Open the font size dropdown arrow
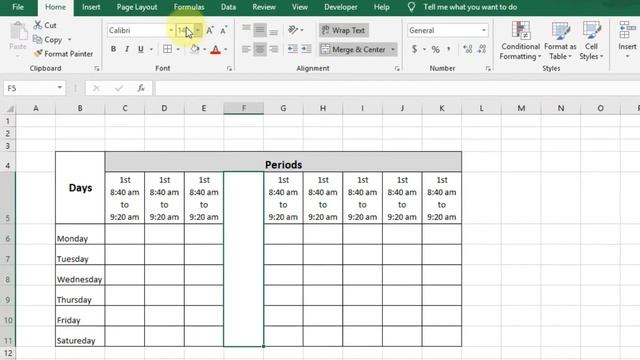This screenshot has height=360, width=640. click(x=198, y=30)
